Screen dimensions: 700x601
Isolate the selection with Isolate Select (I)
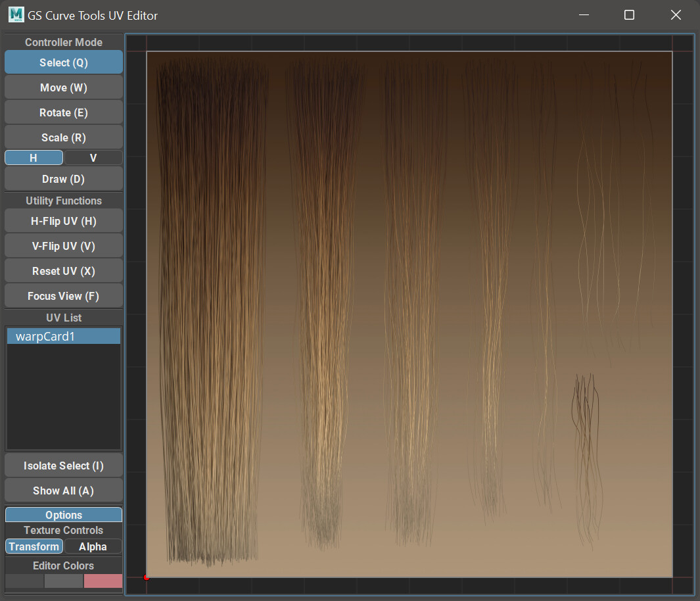pyautogui.click(x=63, y=465)
